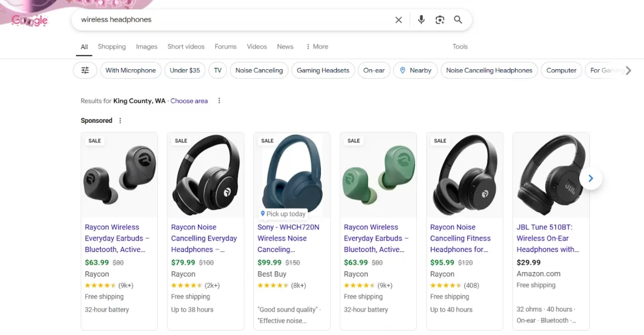Viewport: 644px width, 335px height.
Task: Click the Nearby location pin chip
Action: 415,71
